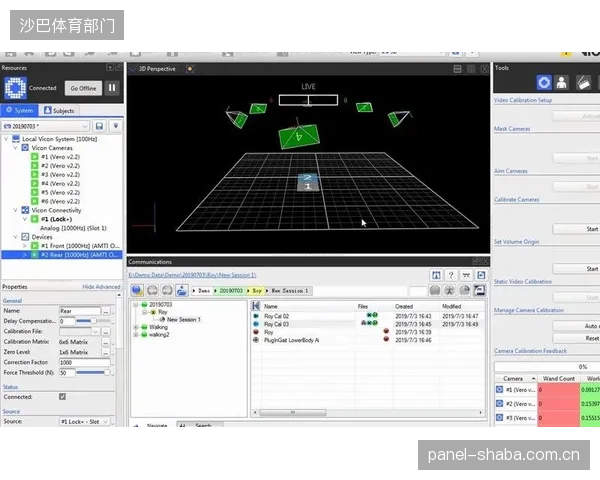The width and height of the screenshot is (600, 480).
Task: Open the data path link in Communications
Action: tap(192, 275)
